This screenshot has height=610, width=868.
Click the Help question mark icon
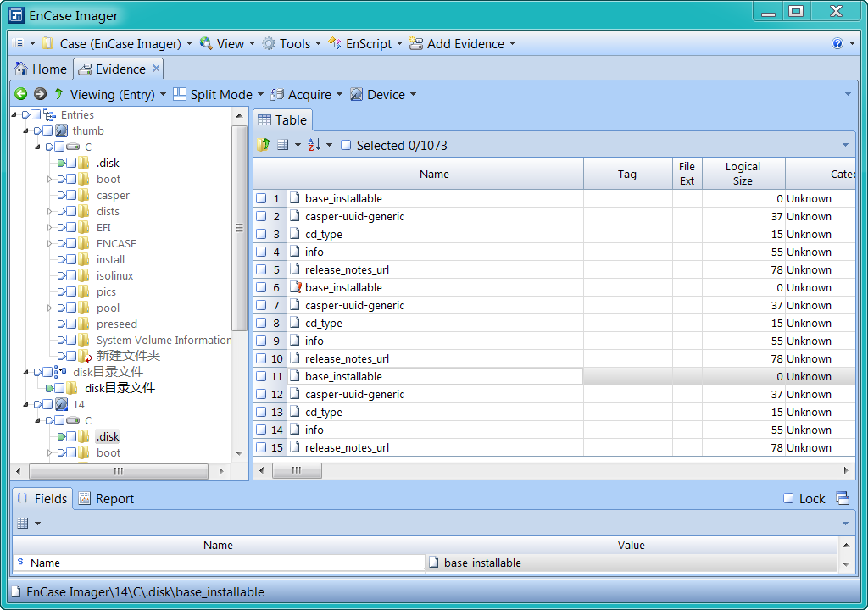coord(837,43)
